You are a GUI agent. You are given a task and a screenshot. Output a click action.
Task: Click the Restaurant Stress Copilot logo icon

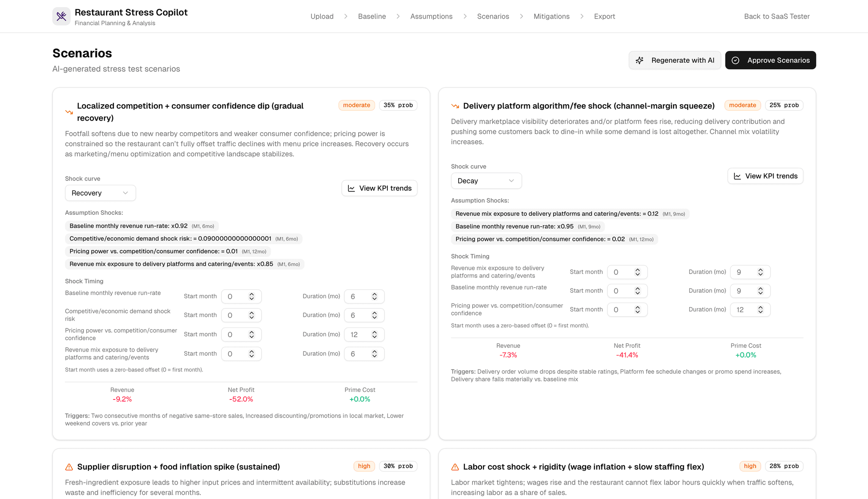point(61,17)
